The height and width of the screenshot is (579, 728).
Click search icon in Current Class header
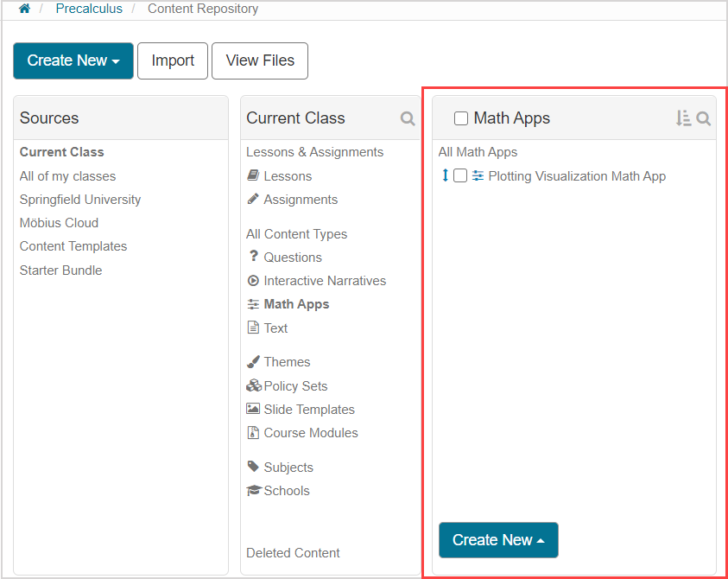[408, 118]
